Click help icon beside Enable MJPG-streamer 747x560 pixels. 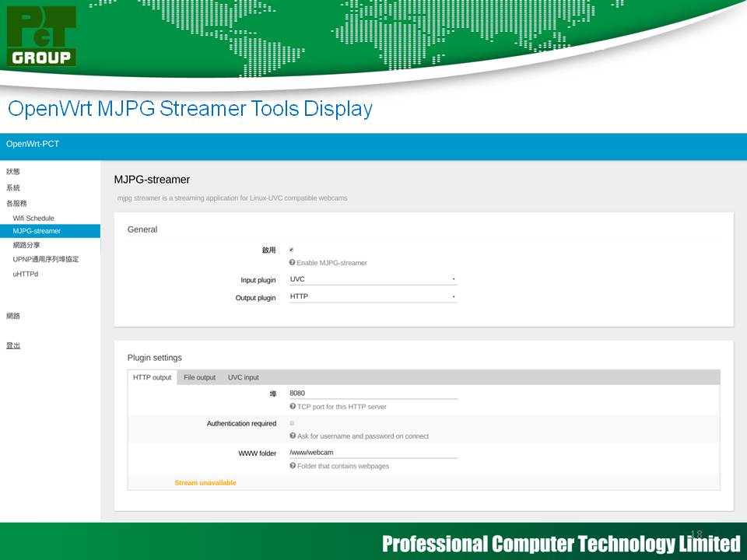(x=292, y=263)
